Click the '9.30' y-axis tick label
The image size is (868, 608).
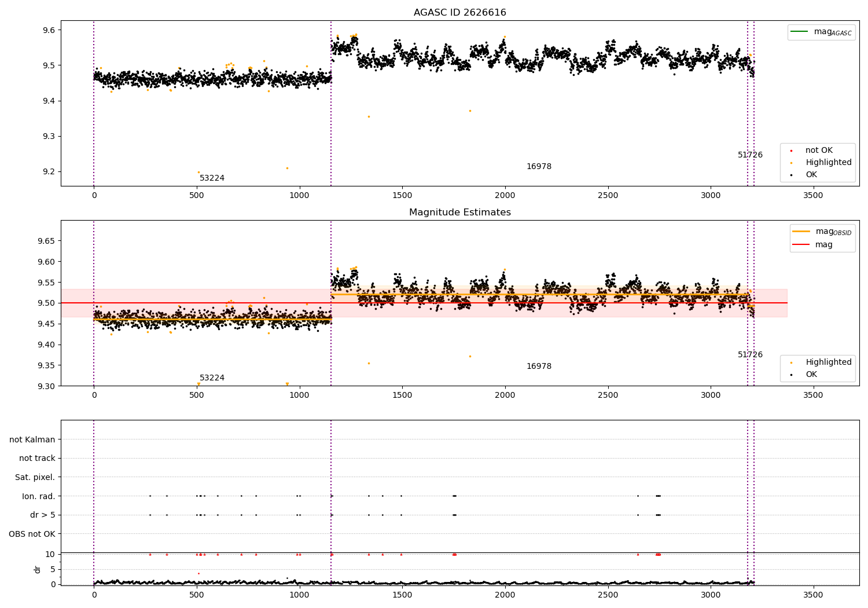46,386
